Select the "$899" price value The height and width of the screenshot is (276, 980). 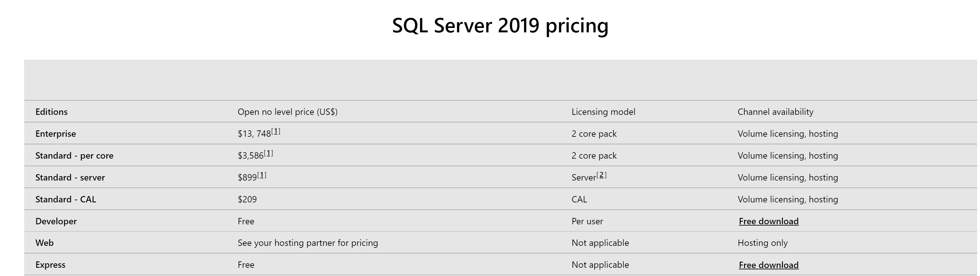pyautogui.click(x=247, y=178)
